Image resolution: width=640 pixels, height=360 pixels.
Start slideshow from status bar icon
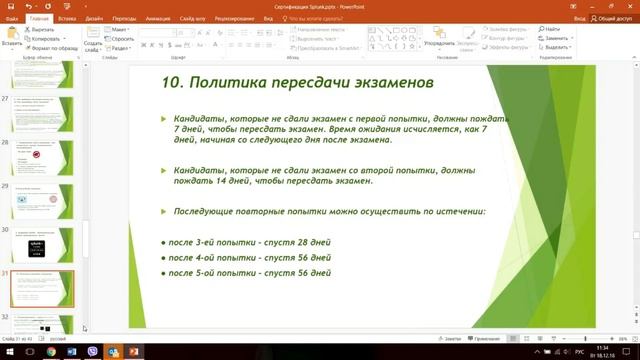554,339
